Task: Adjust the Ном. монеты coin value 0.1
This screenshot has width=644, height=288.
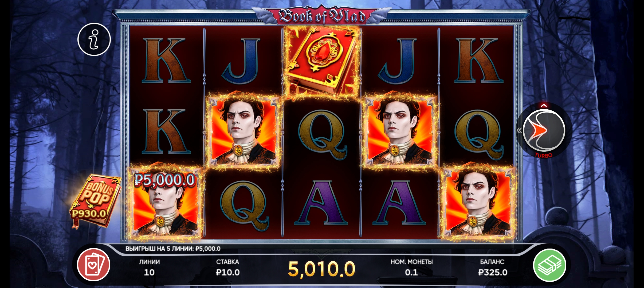Action: coord(411,267)
